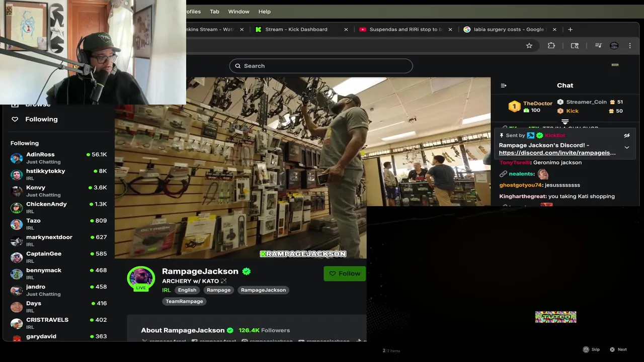The image size is (644, 362).
Task: Open the Tab menu in menu bar
Action: click(x=214, y=12)
